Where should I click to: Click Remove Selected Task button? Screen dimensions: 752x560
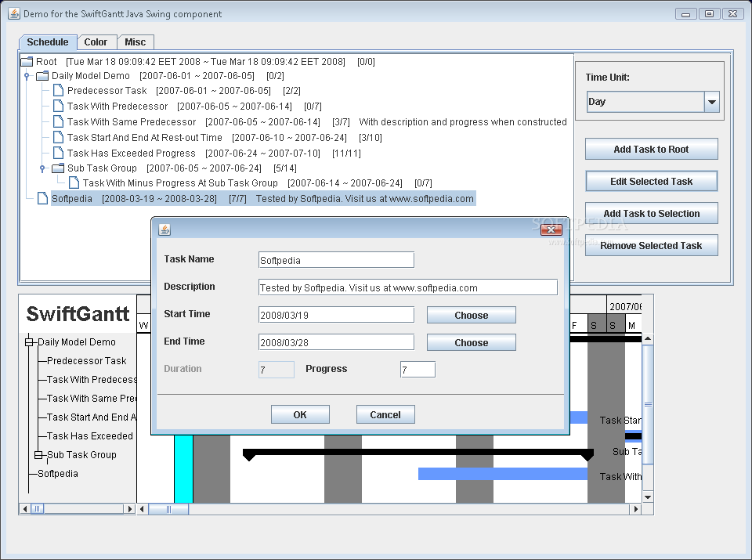pyautogui.click(x=651, y=245)
